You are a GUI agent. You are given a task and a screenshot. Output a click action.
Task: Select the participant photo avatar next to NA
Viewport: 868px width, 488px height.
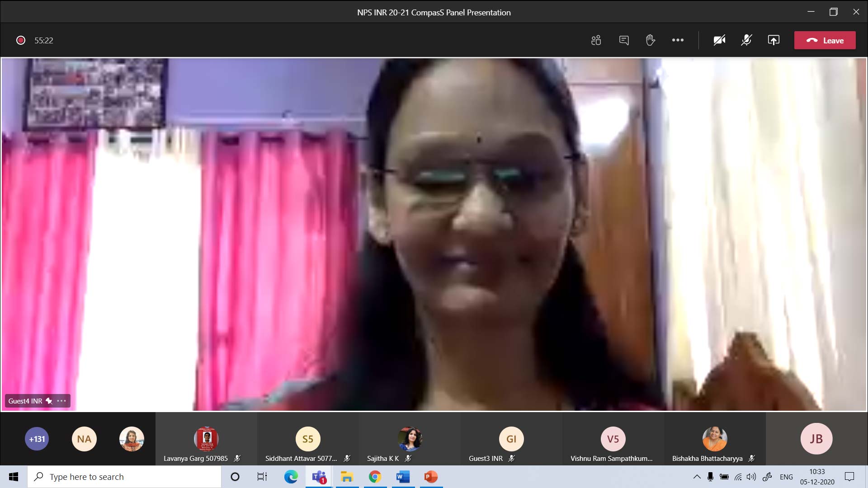[x=132, y=439]
